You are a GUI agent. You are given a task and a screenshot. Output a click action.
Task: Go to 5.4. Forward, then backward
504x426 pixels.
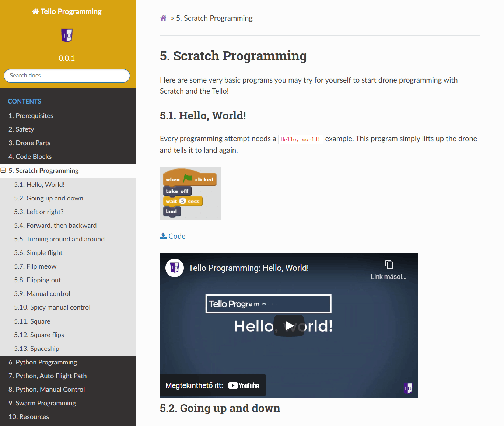tap(68, 226)
